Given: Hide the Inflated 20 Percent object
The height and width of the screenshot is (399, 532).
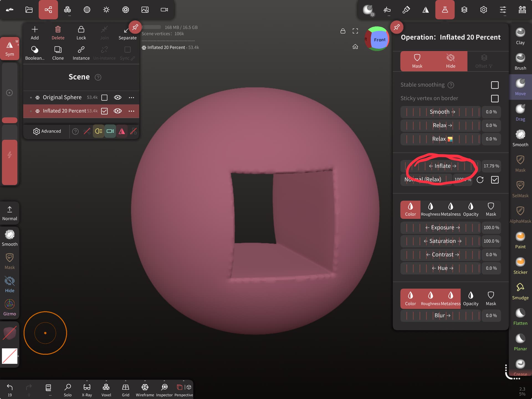Looking at the screenshot, I should (118, 111).
